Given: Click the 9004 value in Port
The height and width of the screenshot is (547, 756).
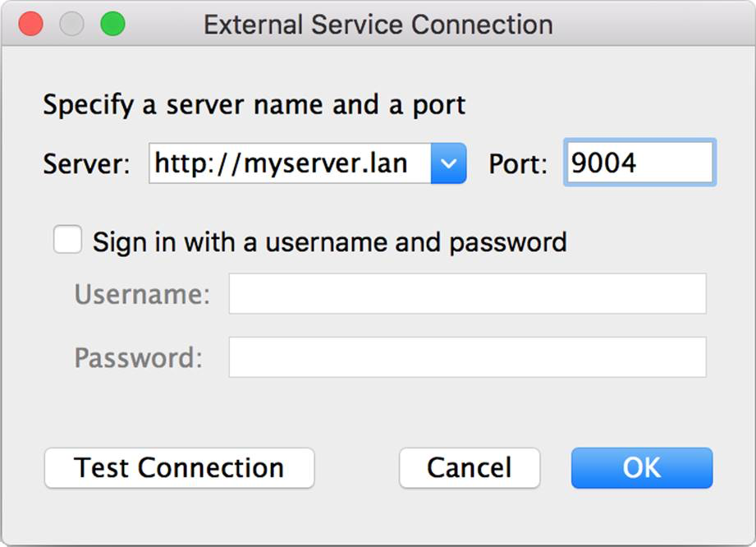Looking at the screenshot, I should [x=603, y=163].
